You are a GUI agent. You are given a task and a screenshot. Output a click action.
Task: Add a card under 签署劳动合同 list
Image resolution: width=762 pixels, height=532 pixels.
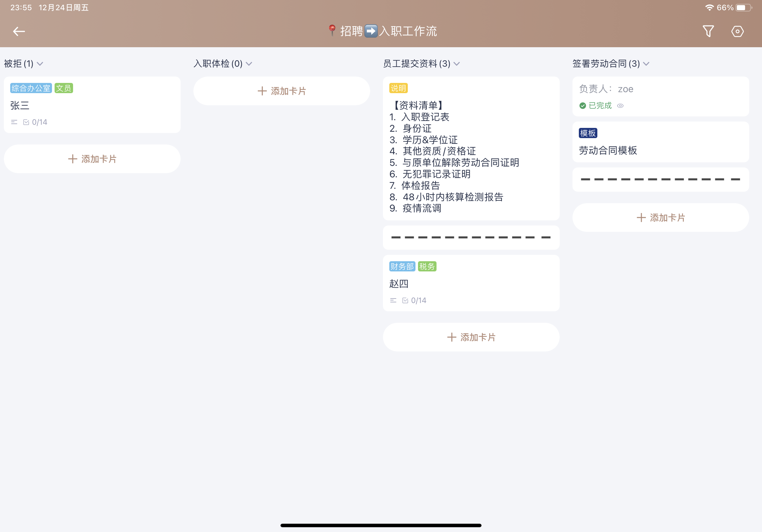point(661,218)
